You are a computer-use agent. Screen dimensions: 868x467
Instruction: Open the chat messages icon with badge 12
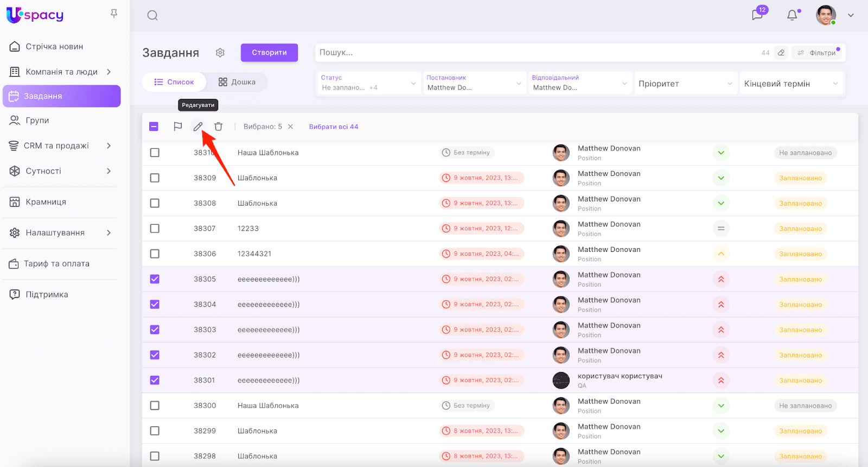(757, 15)
